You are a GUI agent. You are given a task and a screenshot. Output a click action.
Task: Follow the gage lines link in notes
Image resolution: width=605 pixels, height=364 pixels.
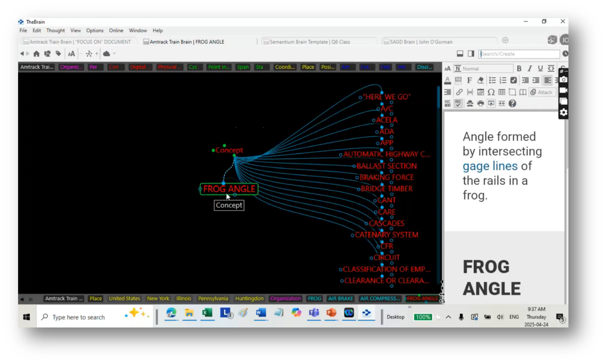pos(490,166)
